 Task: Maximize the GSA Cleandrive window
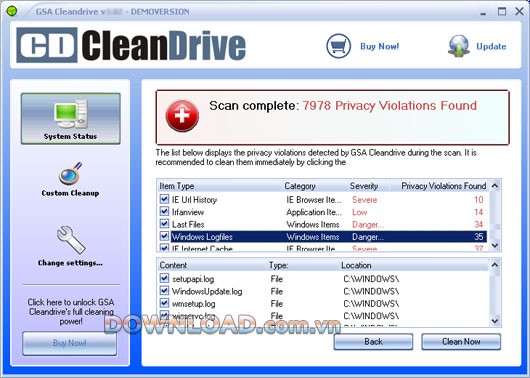502,11
